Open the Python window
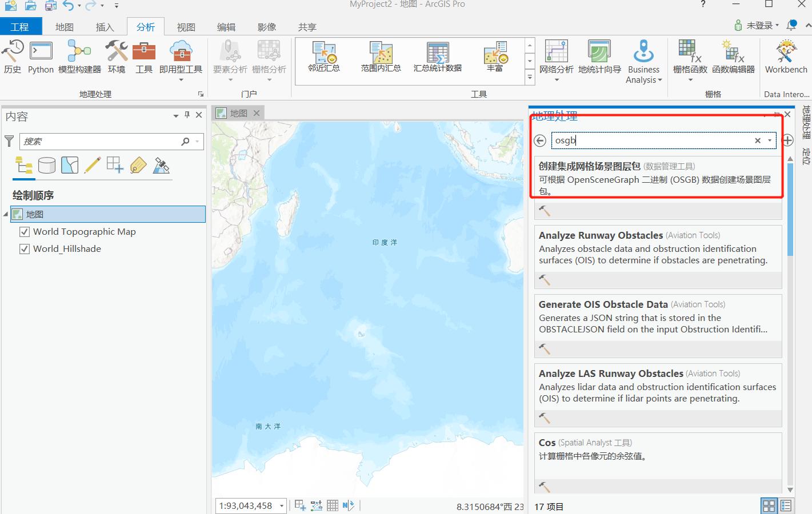This screenshot has height=514, width=812. [x=41, y=57]
